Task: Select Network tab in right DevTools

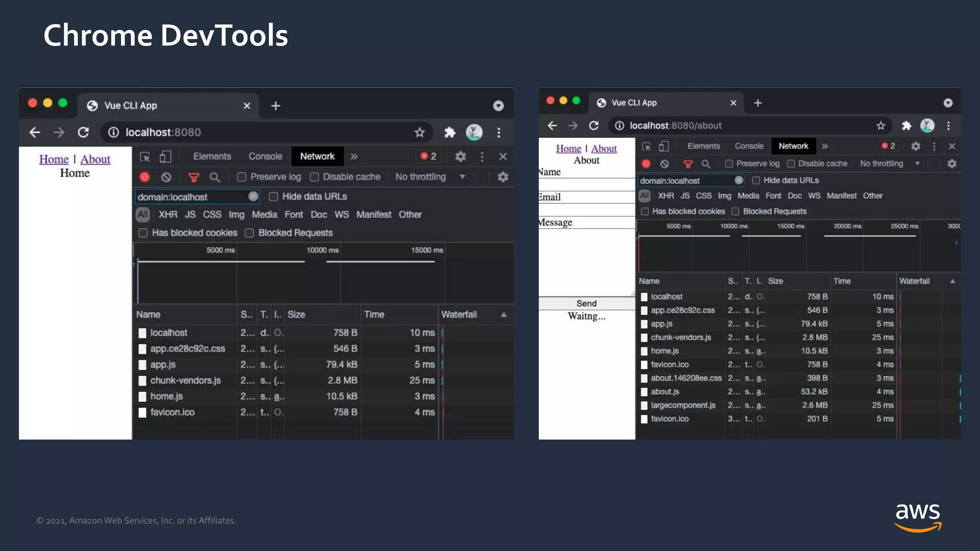Action: (793, 146)
